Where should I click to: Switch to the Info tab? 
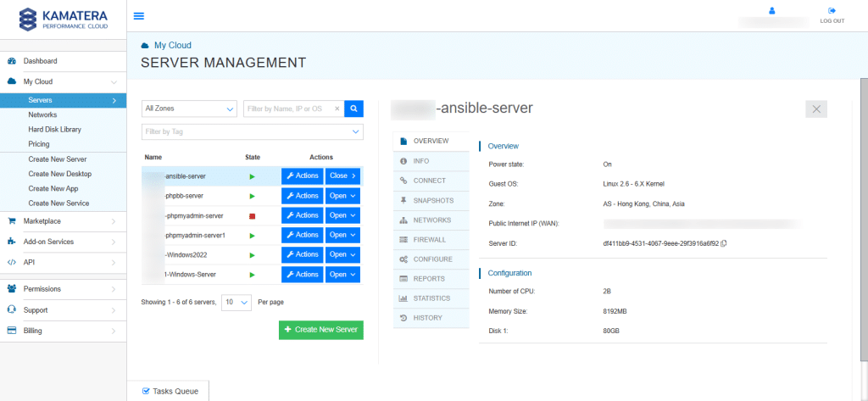click(431, 161)
